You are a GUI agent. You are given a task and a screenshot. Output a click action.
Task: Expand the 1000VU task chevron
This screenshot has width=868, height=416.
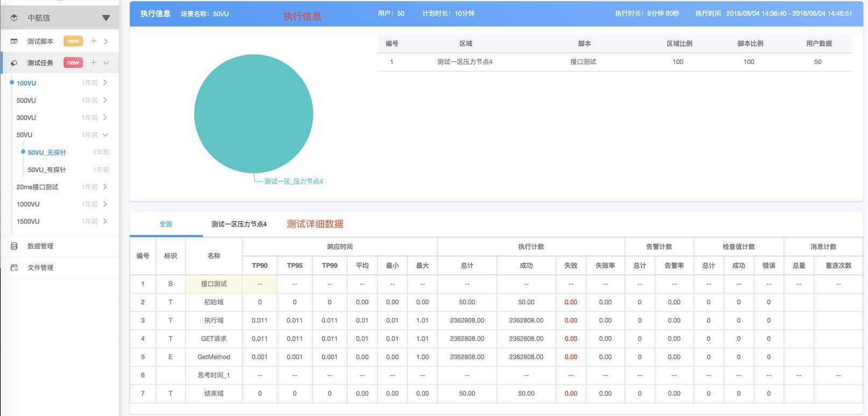[x=105, y=204]
